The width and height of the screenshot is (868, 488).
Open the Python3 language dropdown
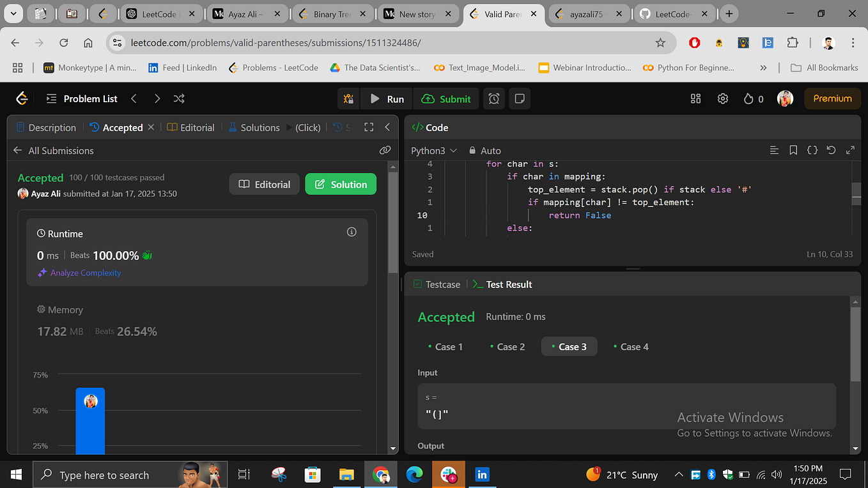point(434,150)
